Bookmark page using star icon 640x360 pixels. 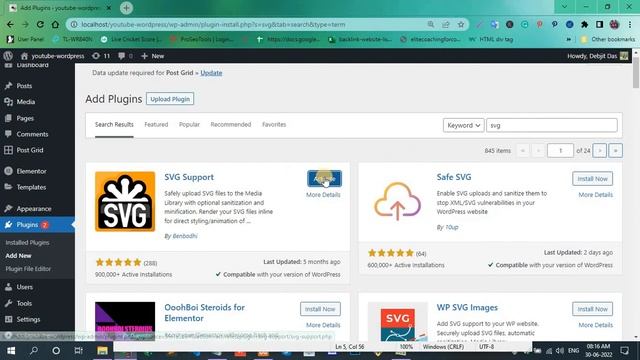(461, 24)
